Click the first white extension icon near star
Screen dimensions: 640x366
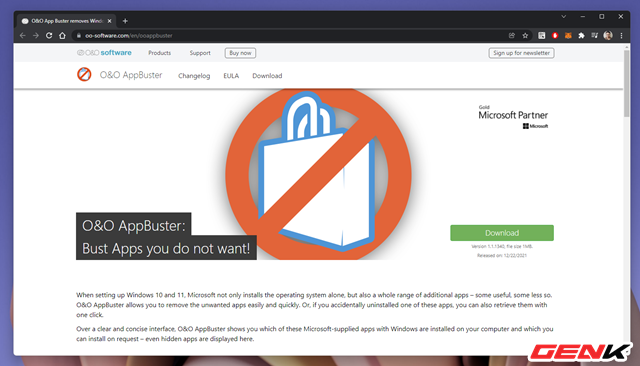[x=542, y=35]
